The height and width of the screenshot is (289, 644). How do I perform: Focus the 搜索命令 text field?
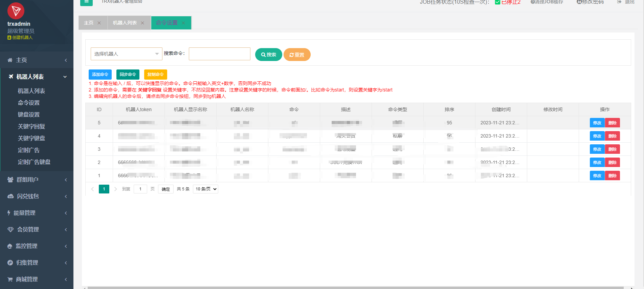pos(220,54)
